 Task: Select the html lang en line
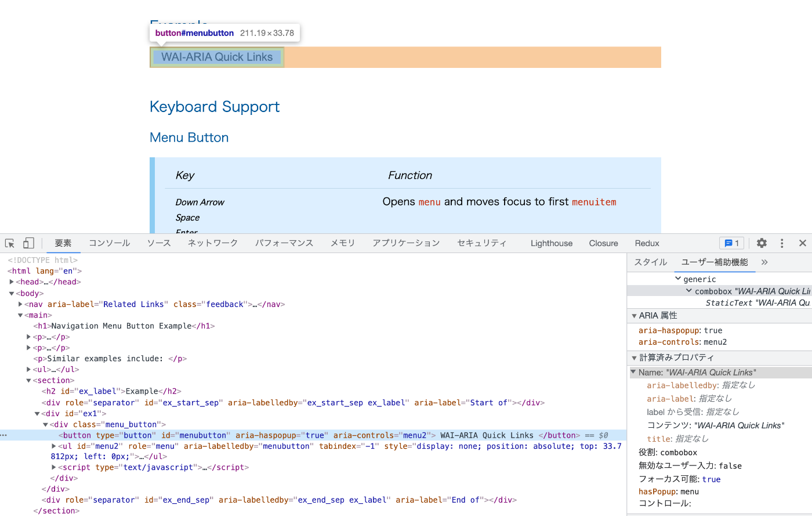coord(45,271)
